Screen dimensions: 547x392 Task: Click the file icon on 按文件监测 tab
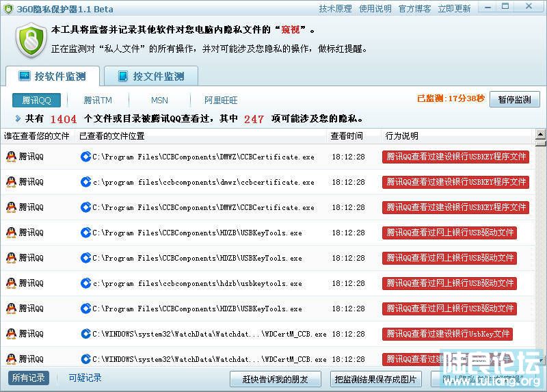click(x=123, y=76)
